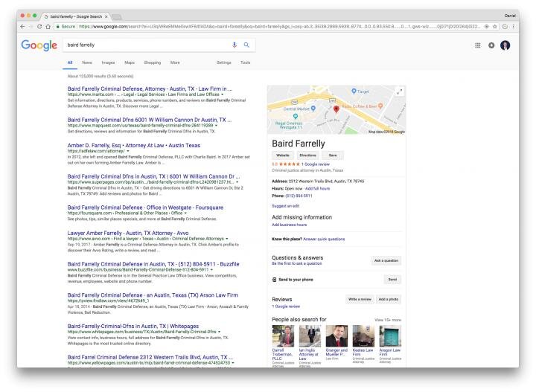Image resolution: width=536 pixels, height=392 pixels.
Task: Click the Website button for Baird Farrelly
Action: click(283, 155)
